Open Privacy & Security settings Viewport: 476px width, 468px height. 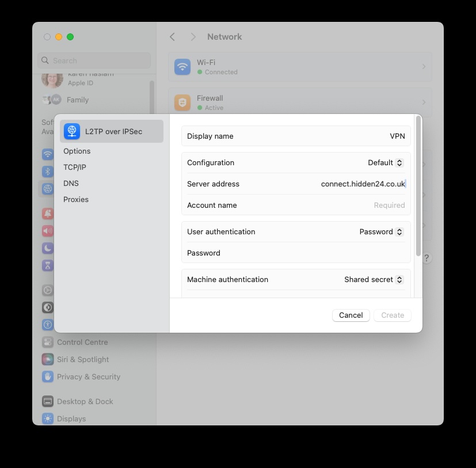coord(89,376)
